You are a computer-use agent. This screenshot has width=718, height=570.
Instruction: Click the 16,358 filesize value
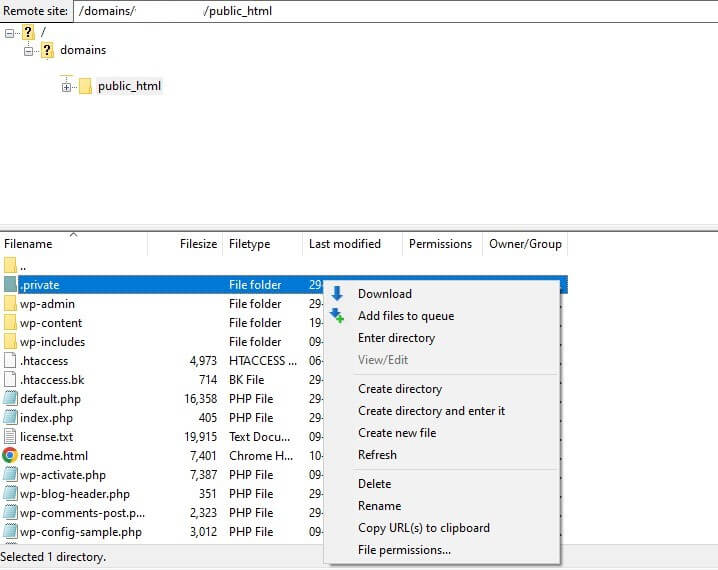pos(201,399)
